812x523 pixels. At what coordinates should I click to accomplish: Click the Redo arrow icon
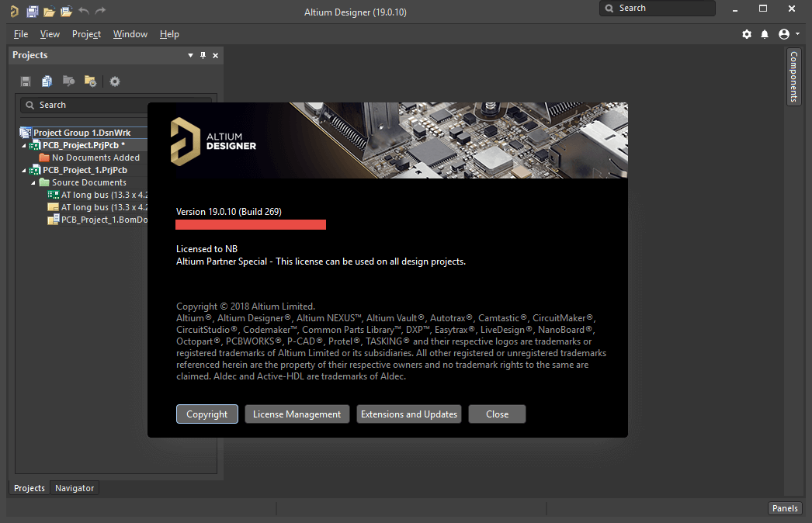(100, 11)
